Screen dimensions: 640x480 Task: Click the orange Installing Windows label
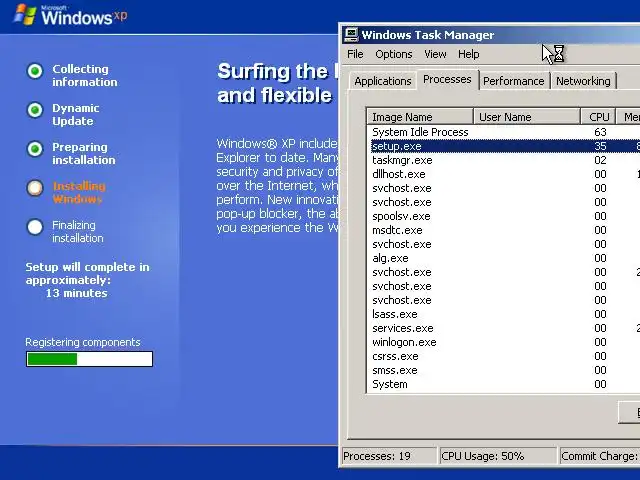79,193
